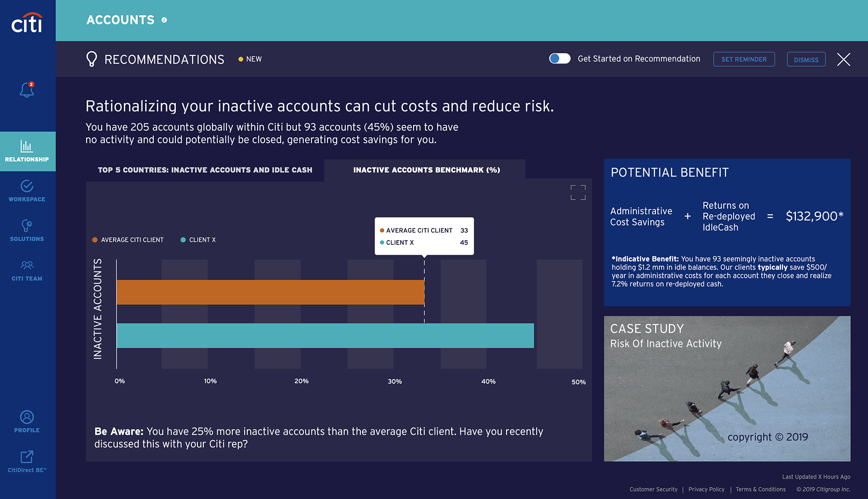This screenshot has width=868, height=499.
Task: Select Inactive Accounts Benchmark tab
Action: [x=426, y=170]
